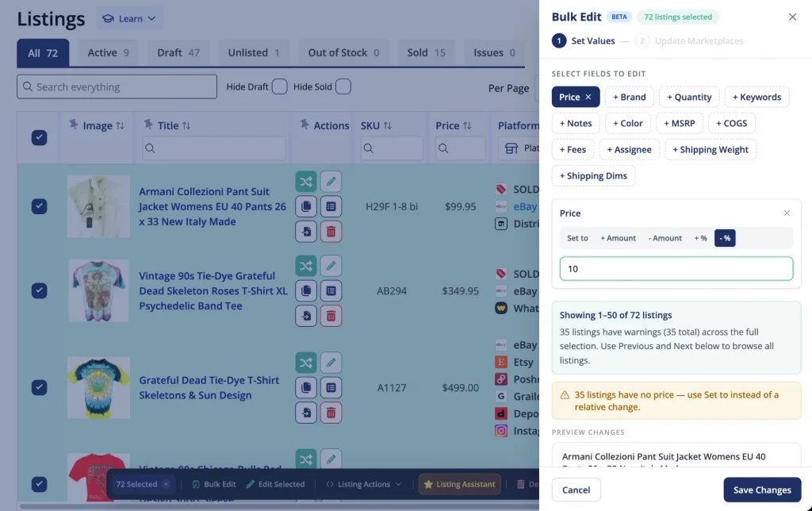Open details icon for Vintage 90s Tie-Dye row
This screenshot has width=812, height=511.
pyautogui.click(x=331, y=290)
